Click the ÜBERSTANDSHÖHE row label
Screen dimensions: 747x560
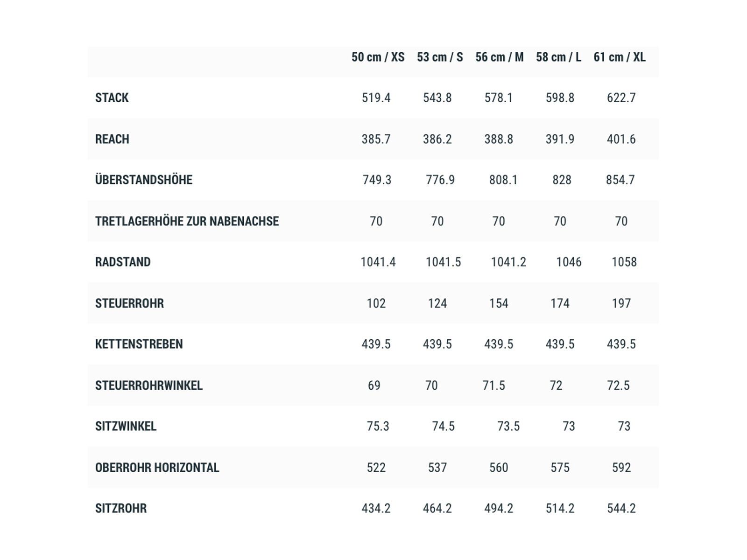(144, 180)
